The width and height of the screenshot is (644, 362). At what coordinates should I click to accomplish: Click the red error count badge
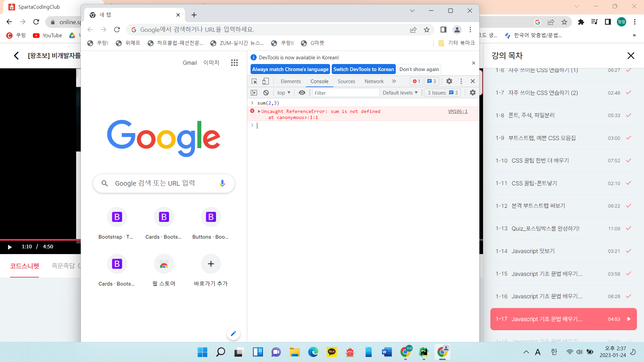(416, 81)
